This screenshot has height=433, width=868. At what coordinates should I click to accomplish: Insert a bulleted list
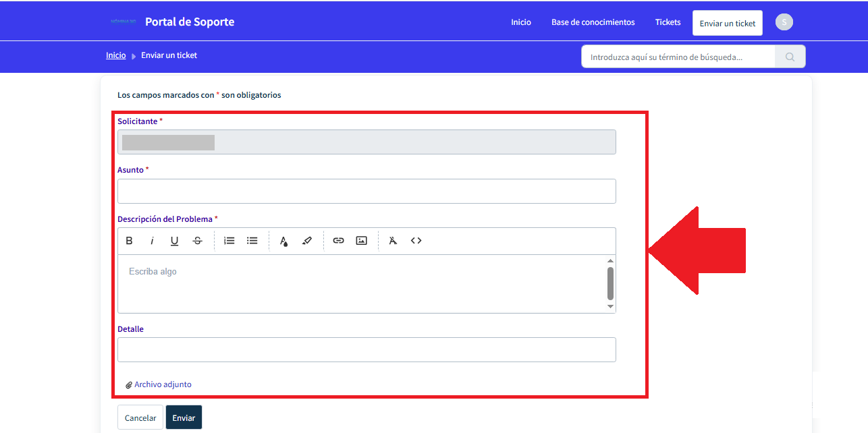[x=252, y=241]
